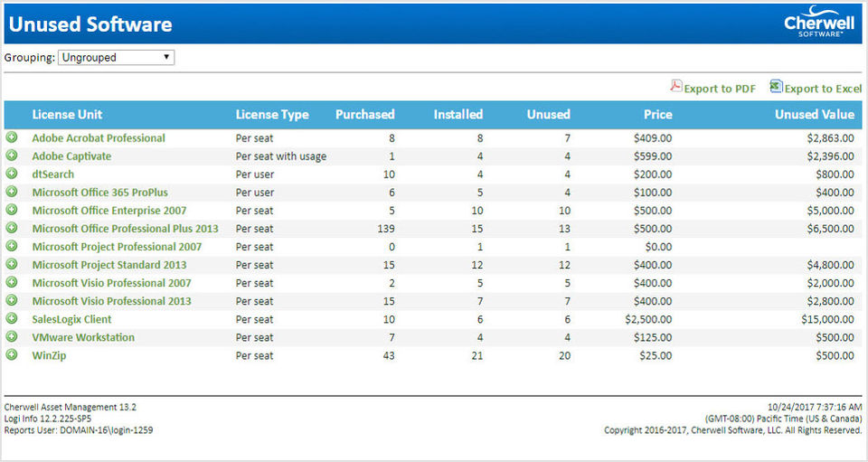Click the 10/24/2017 7:37:16 AM timestamp
The image size is (868, 462).
click(x=815, y=407)
